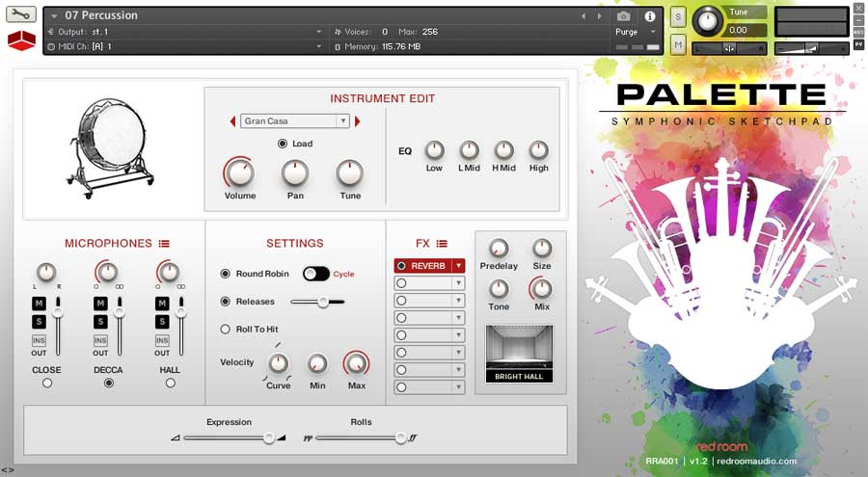Open the REVERB effect type dropdown arrow

pos(458,266)
